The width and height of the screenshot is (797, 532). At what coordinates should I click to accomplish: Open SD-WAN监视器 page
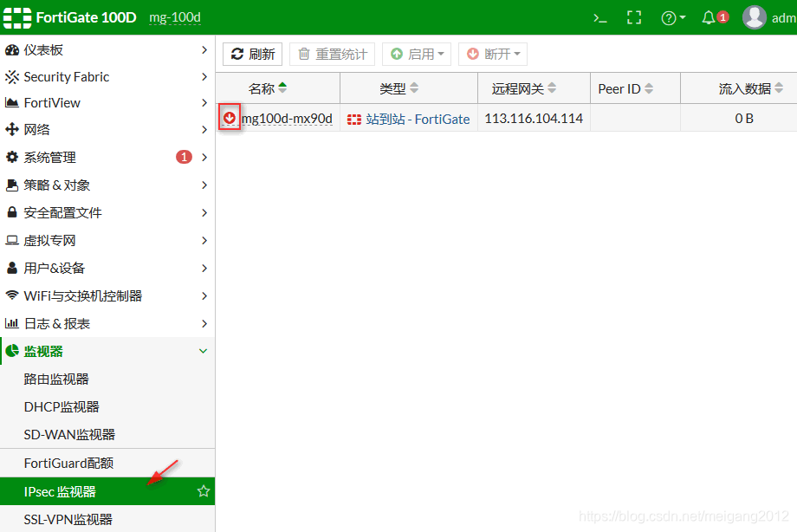(107, 434)
